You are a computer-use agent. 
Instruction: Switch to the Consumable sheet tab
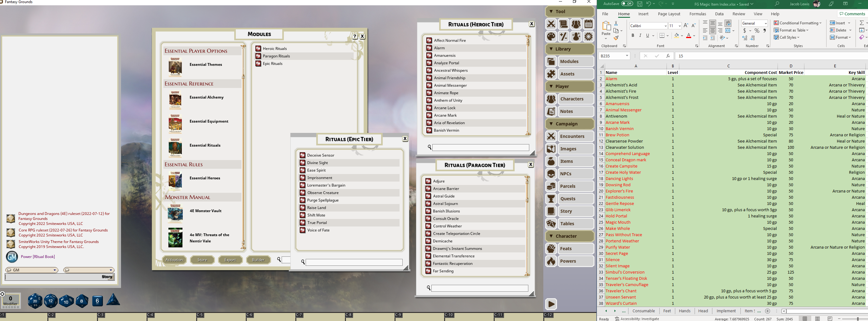[x=643, y=311]
